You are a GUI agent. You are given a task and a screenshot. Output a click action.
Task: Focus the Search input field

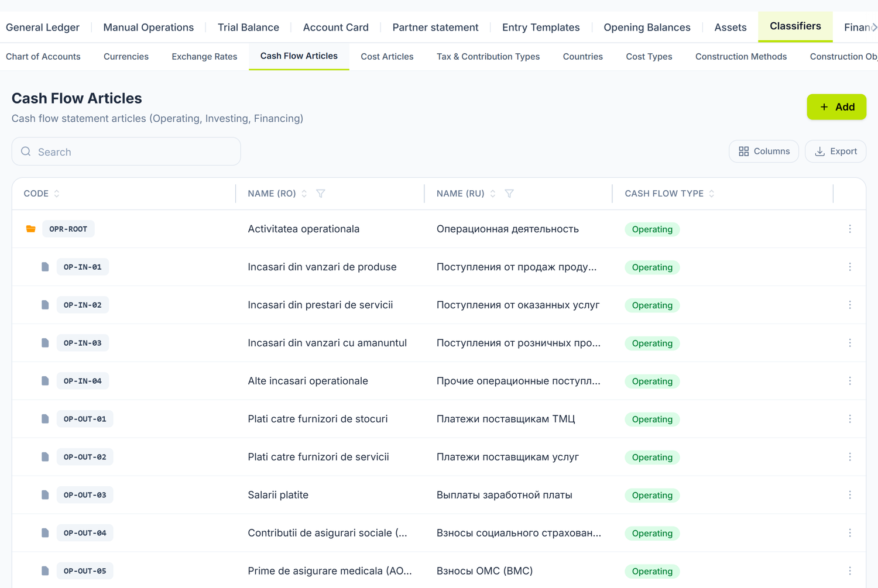coord(126,152)
